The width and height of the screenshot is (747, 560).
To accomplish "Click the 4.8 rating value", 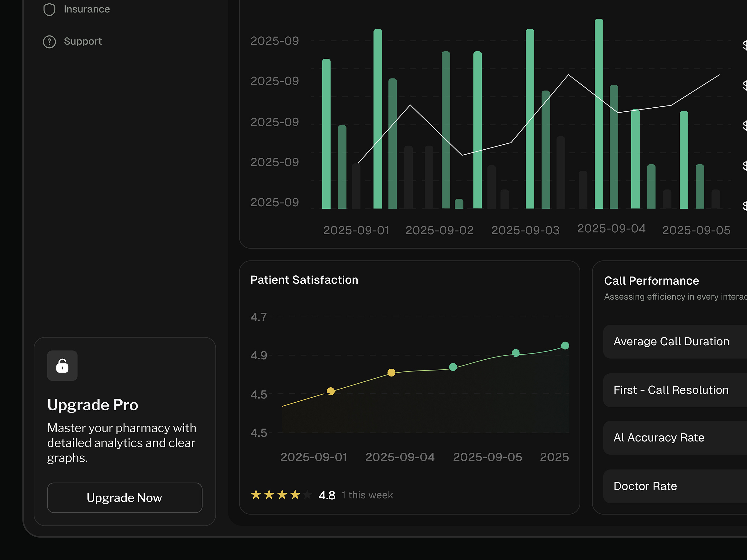I will [327, 495].
